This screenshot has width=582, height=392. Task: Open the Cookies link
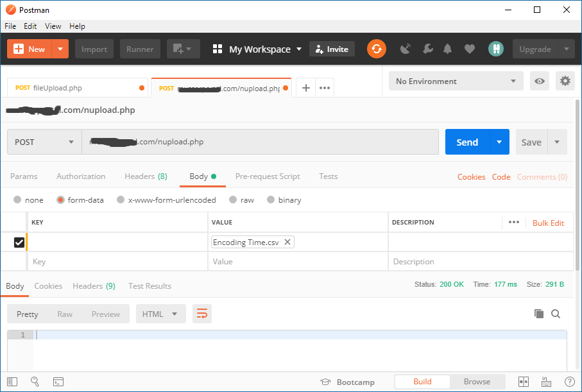pyautogui.click(x=471, y=176)
